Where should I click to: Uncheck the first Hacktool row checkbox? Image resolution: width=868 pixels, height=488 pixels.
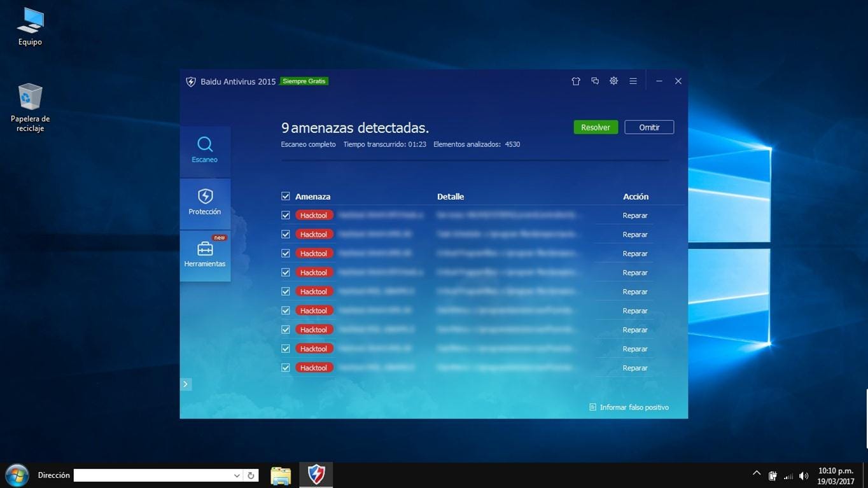[x=286, y=215]
